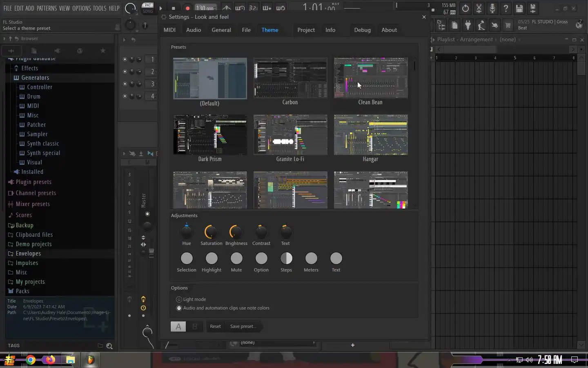The width and height of the screenshot is (588, 368).
Task: Click the Chrome icon in taskbar
Action: [31, 360]
